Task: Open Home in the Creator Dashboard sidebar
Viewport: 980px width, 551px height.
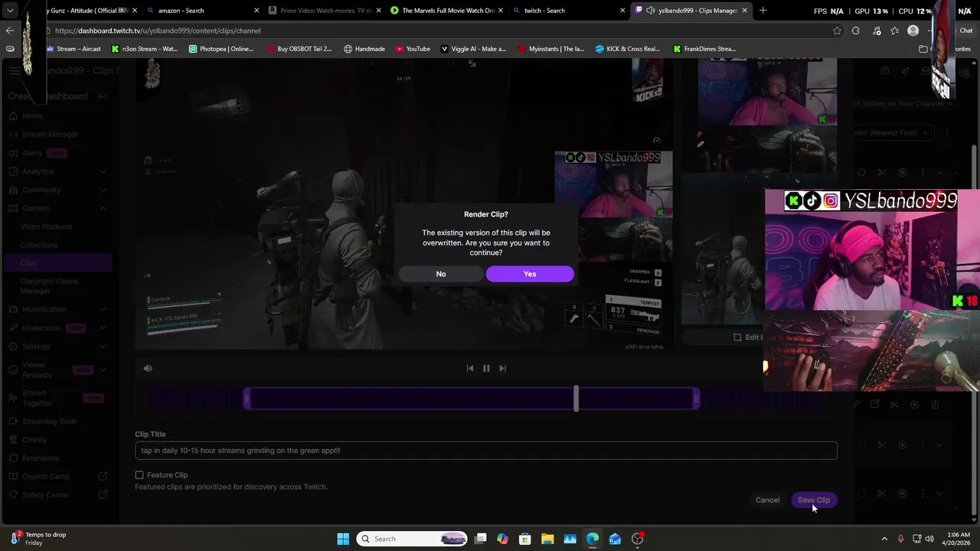Action: (x=32, y=116)
